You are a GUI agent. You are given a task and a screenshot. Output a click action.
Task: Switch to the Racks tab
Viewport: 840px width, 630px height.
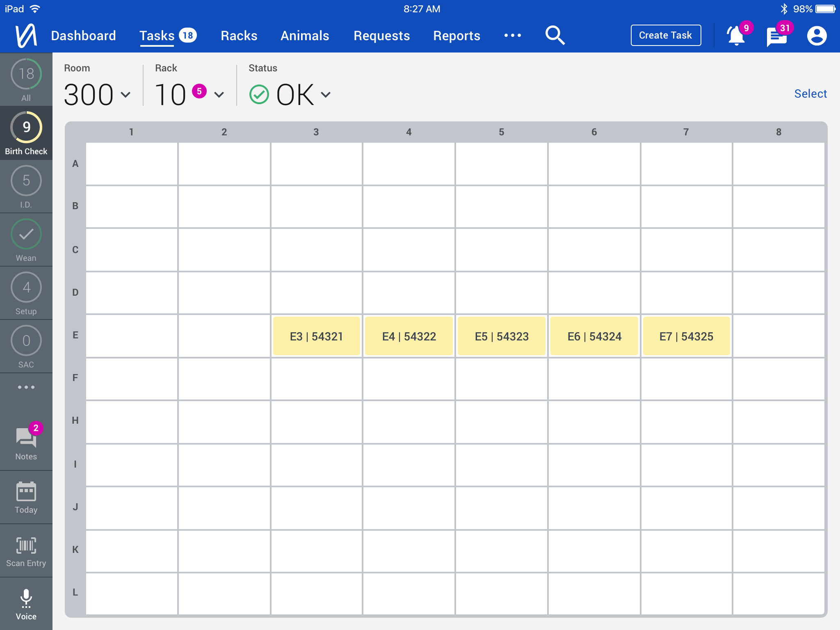[x=239, y=36]
